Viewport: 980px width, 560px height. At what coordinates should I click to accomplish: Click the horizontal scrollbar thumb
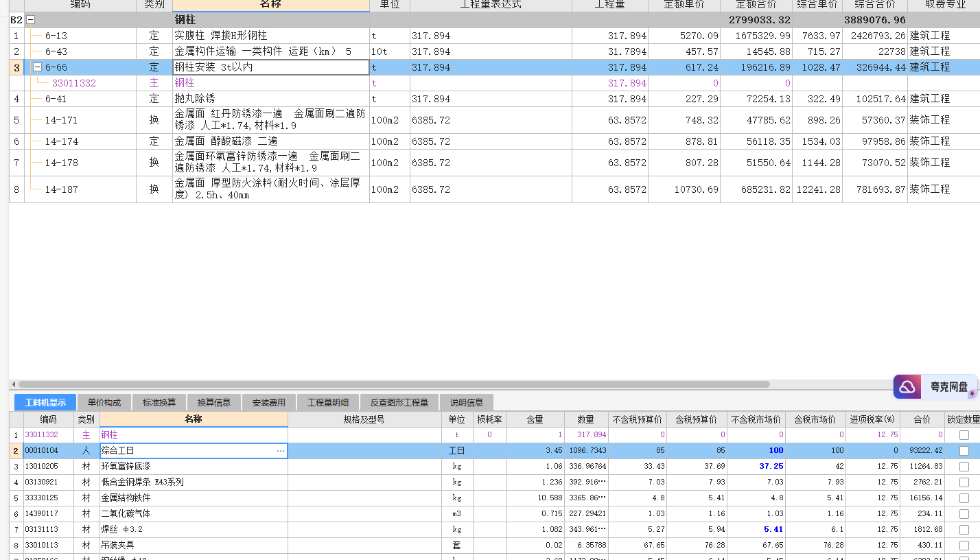pyautogui.click(x=394, y=384)
